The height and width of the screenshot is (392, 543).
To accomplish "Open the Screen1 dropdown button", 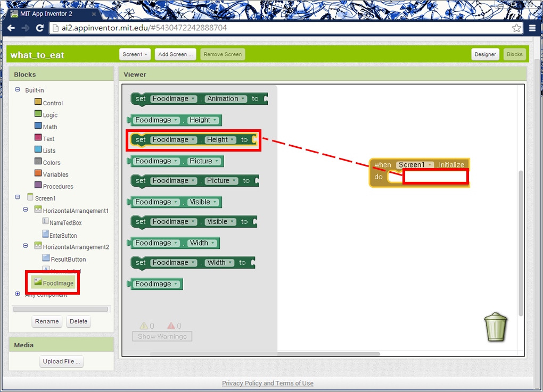I will click(x=135, y=54).
